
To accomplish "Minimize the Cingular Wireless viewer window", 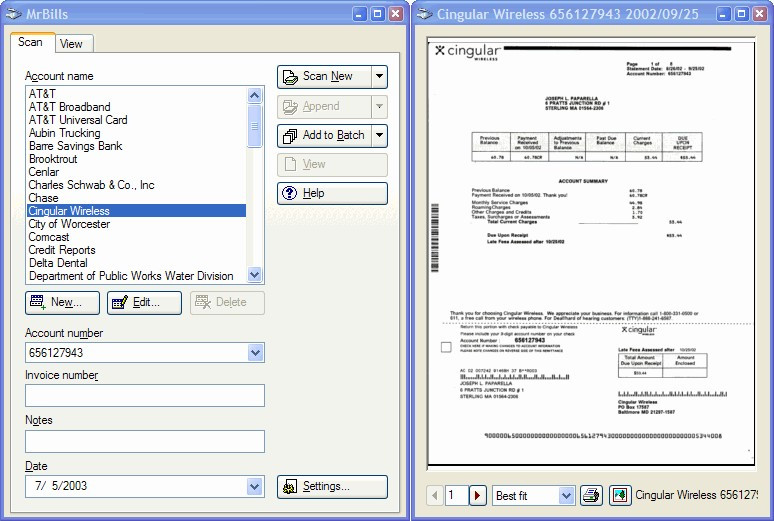I will pyautogui.click(x=723, y=14).
